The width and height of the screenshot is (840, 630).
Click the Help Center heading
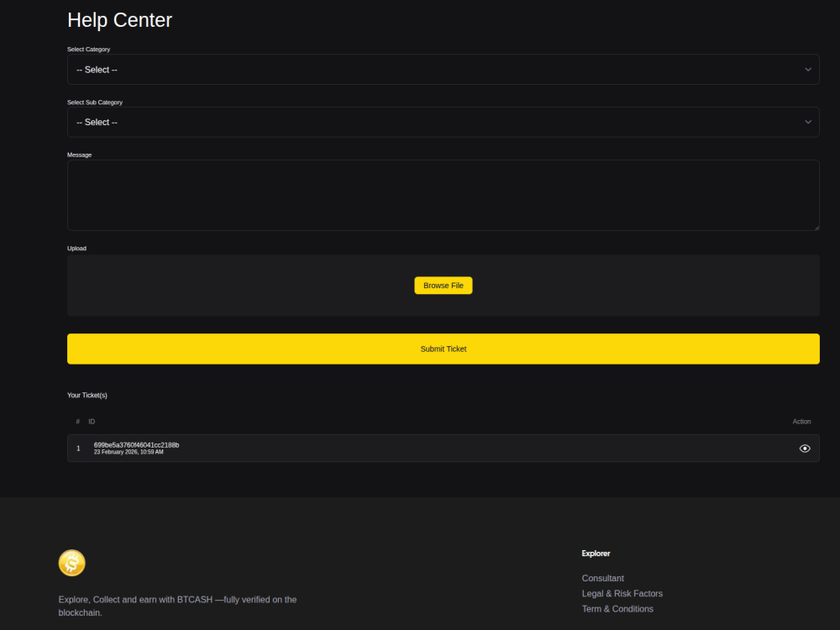coord(119,20)
